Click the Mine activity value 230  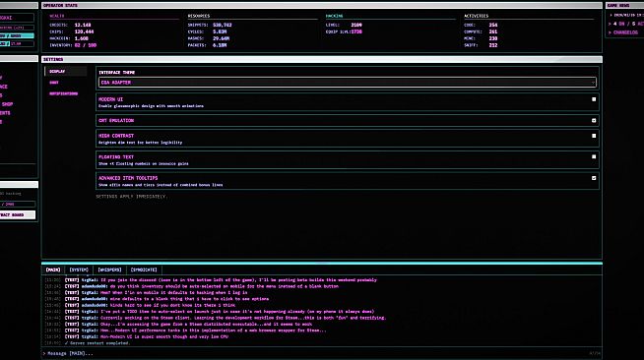click(493, 38)
